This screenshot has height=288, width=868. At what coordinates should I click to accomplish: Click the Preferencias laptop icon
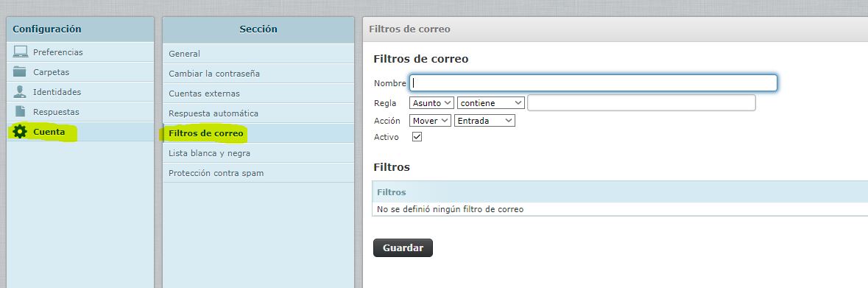21,52
